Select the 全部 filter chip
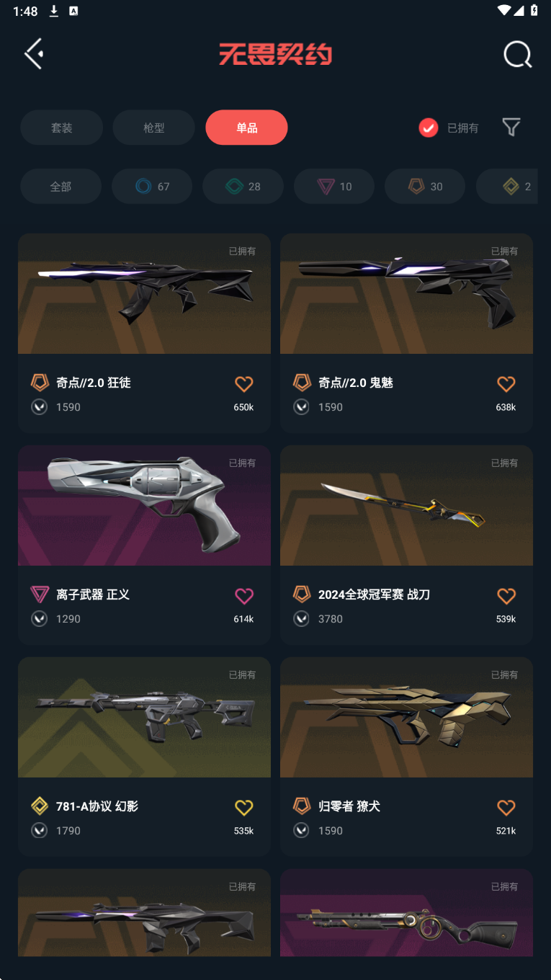Image resolution: width=551 pixels, height=980 pixels. click(61, 187)
